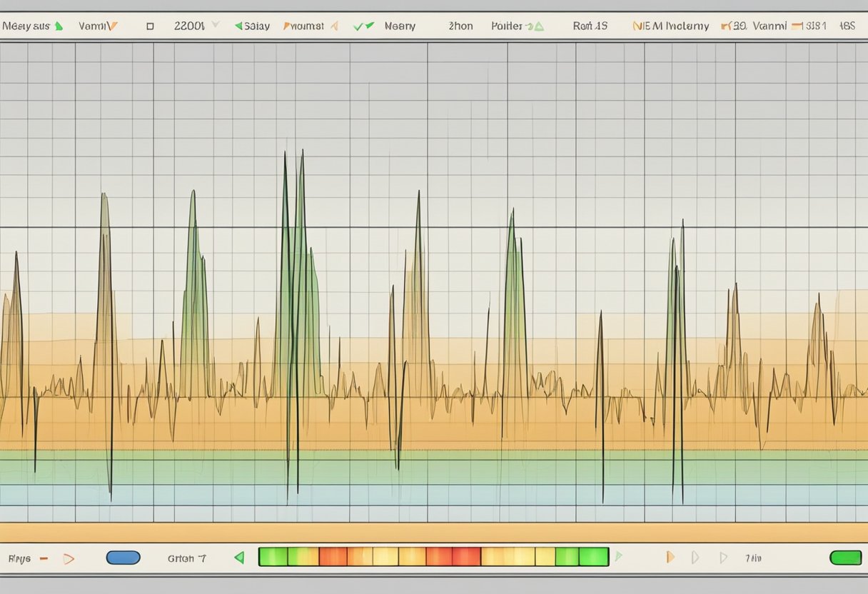Image resolution: width=868 pixels, height=594 pixels.
Task: Select the '2hon' item in top bar
Action: (x=460, y=26)
